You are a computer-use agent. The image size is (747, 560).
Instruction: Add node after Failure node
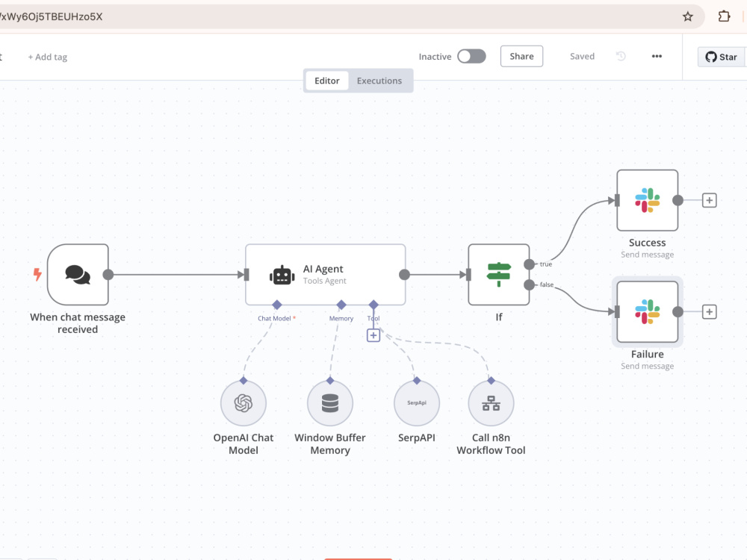710,312
